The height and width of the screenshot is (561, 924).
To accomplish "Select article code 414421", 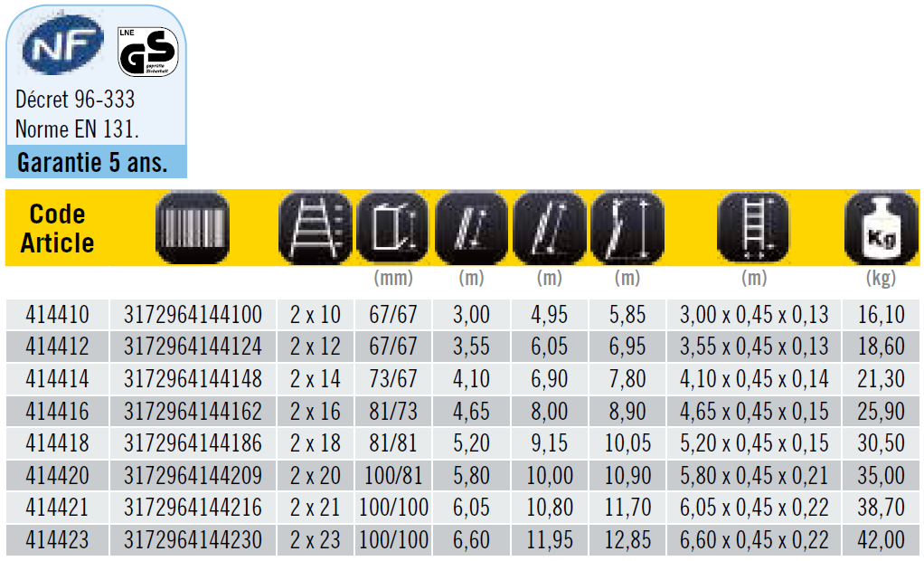I will pyautogui.click(x=57, y=508).
